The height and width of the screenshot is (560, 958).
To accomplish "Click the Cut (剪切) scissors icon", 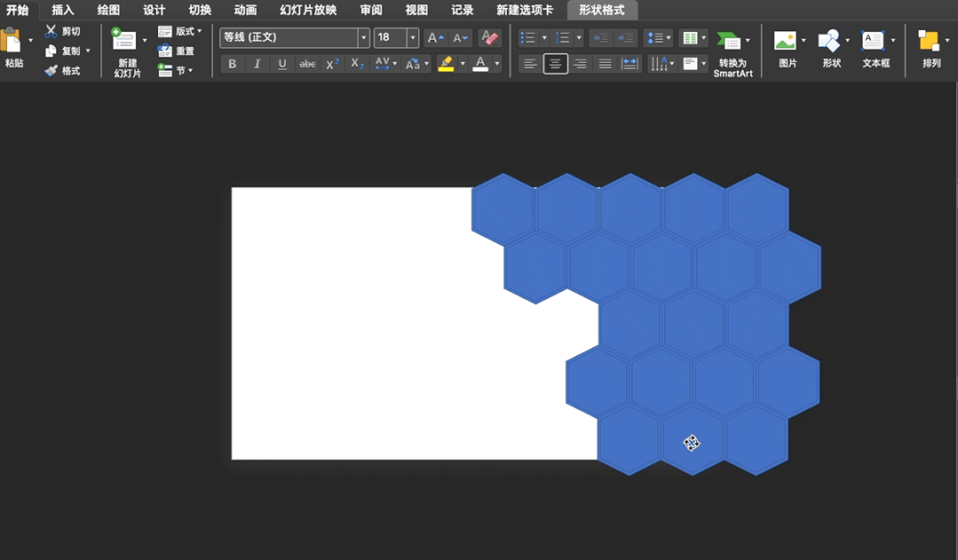I will tap(51, 31).
